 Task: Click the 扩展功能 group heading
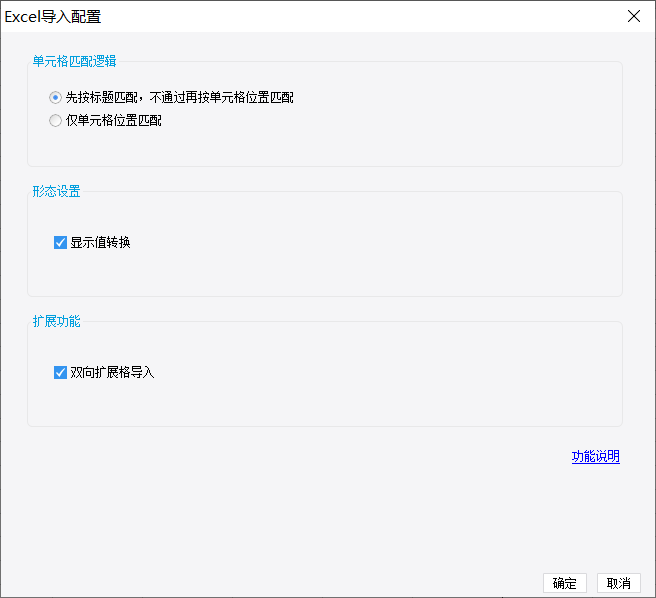pos(56,321)
